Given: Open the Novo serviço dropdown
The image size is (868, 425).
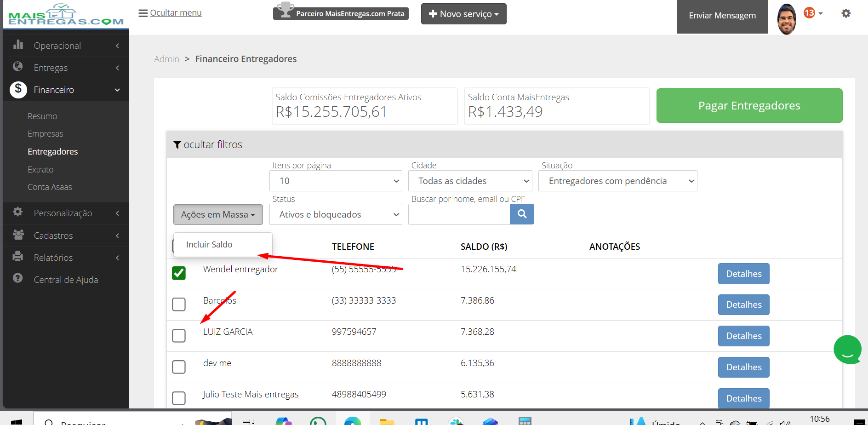Looking at the screenshot, I should 463,14.
